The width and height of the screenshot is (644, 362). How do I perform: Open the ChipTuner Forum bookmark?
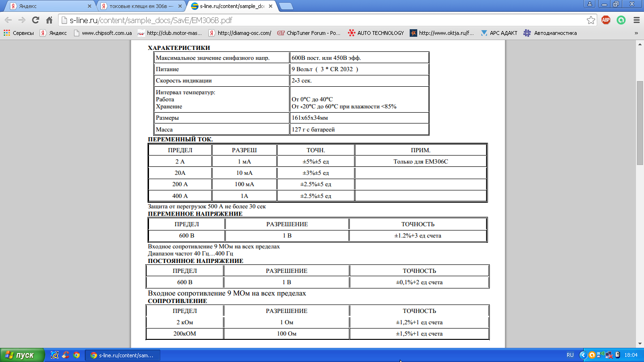[309, 33]
